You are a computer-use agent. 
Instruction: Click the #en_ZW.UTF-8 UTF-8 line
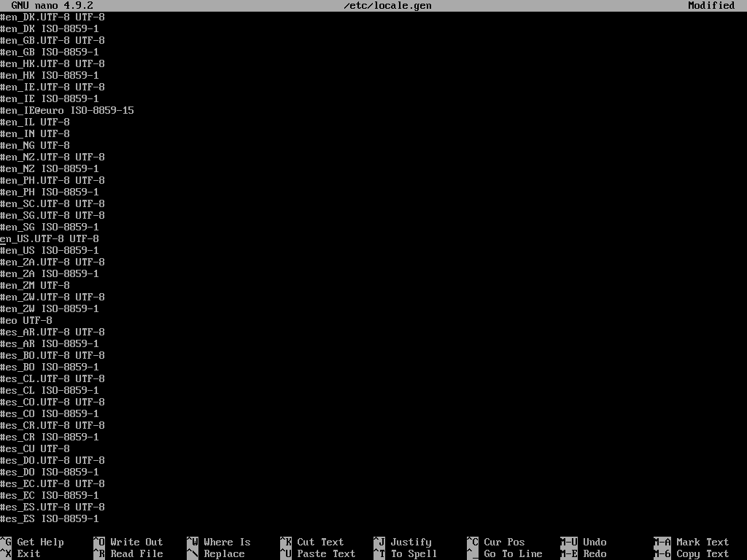tap(53, 297)
